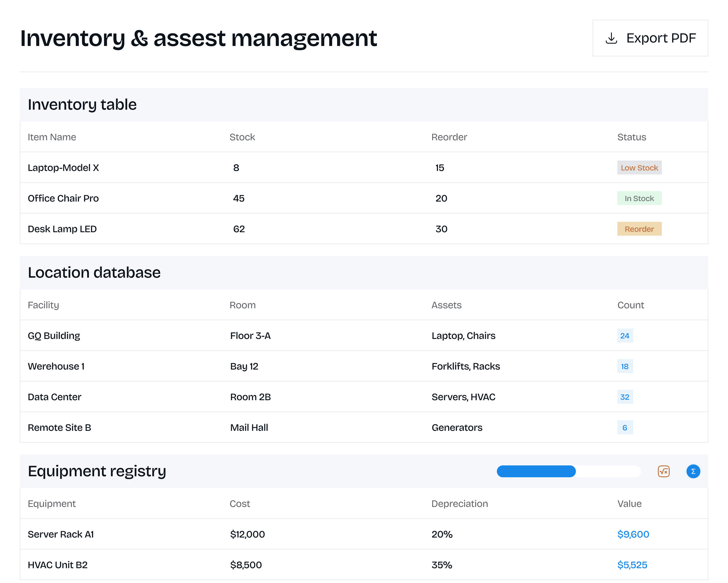
Task: Click the Low Stock status badge
Action: (x=639, y=168)
